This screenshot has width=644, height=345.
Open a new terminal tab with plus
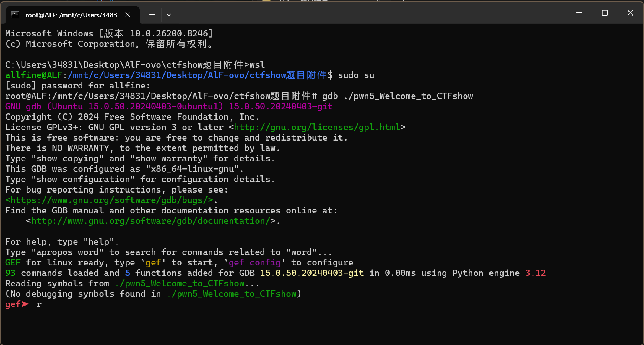point(152,14)
